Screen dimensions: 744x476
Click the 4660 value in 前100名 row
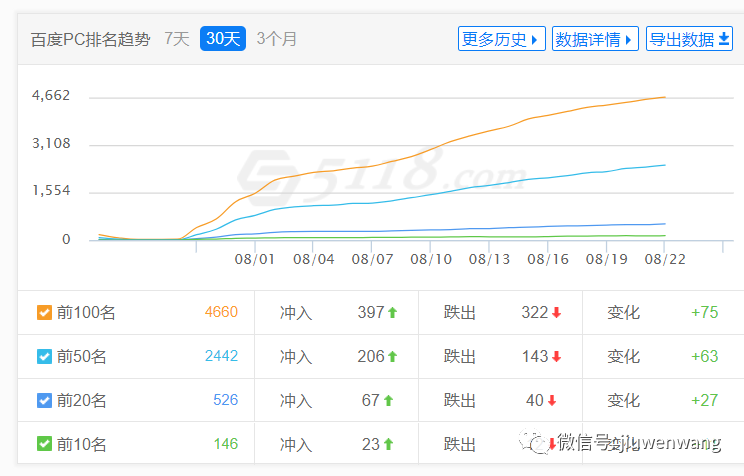tap(221, 312)
